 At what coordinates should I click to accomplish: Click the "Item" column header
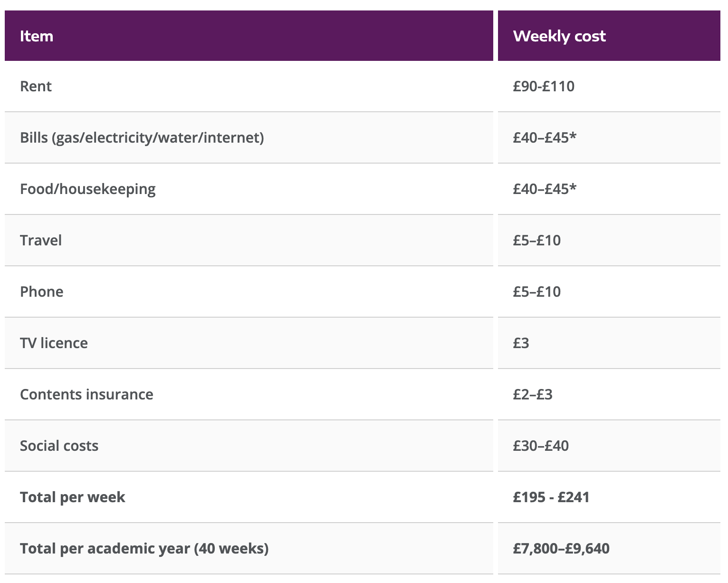(x=37, y=36)
